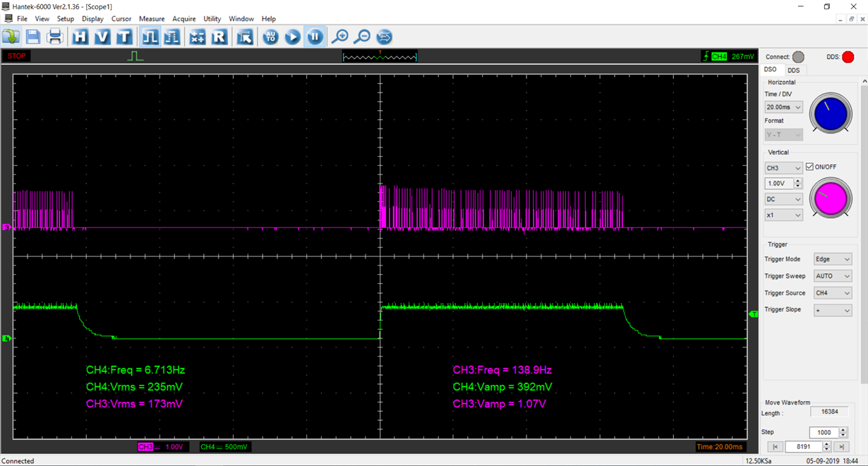Open Trigger settings with the T icon

pos(124,37)
